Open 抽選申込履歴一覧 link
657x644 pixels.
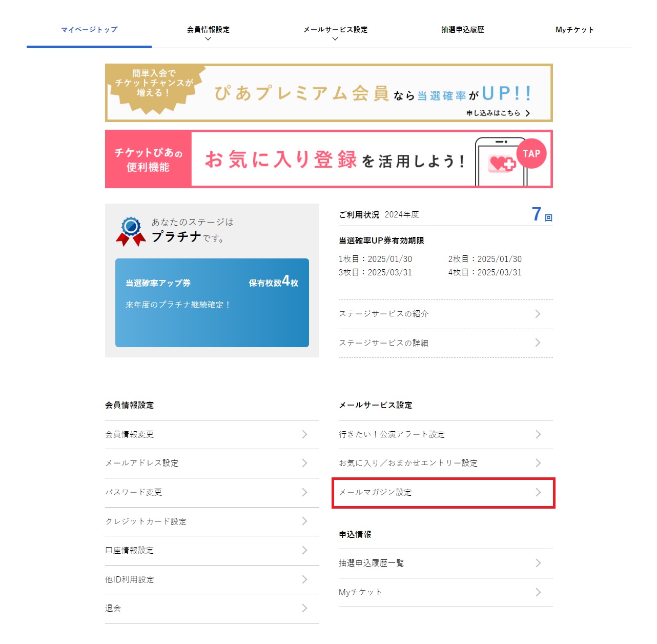click(445, 563)
